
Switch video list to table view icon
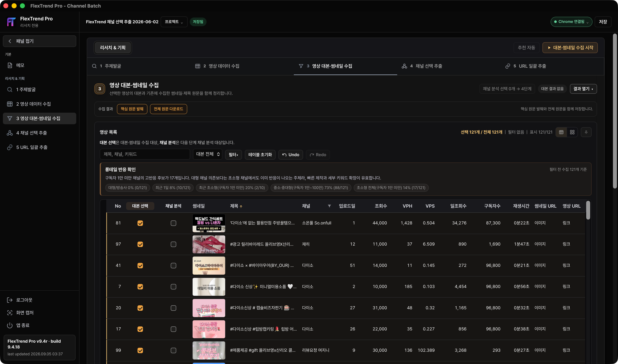[561, 132]
